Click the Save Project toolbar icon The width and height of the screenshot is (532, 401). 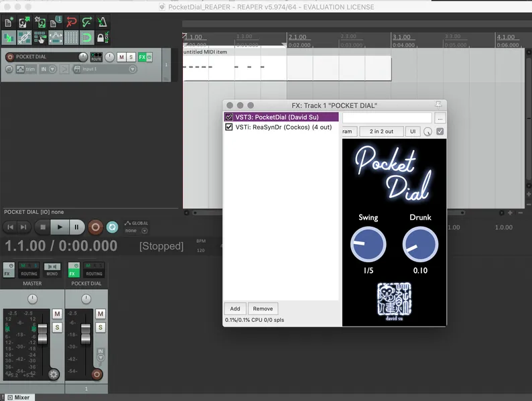[x=40, y=22]
